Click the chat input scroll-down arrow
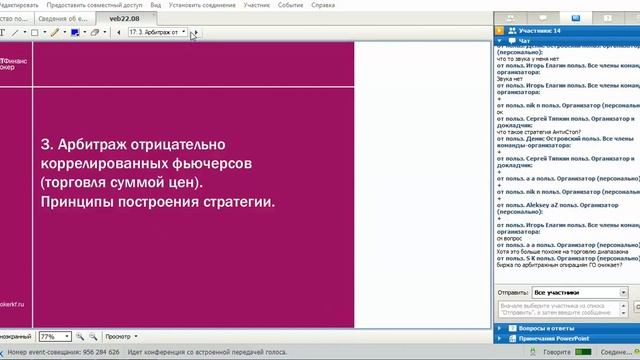This screenshot has height=360, width=640. (x=623, y=313)
